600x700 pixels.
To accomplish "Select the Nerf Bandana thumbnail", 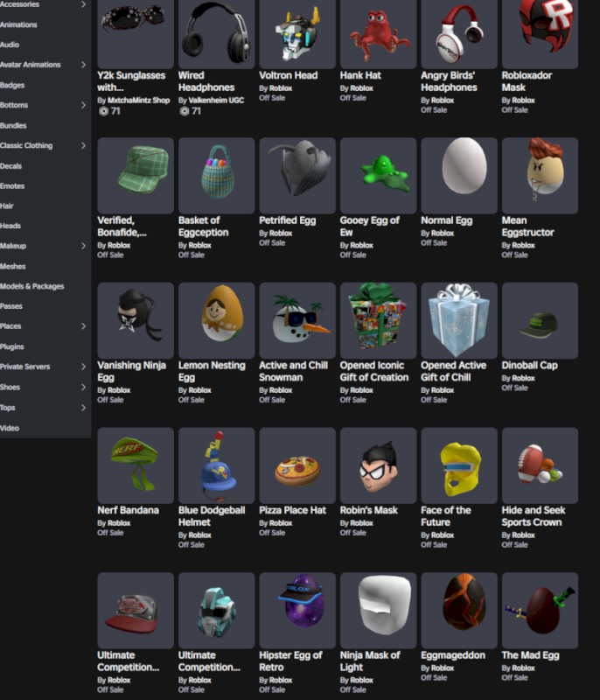I will pyautogui.click(x=136, y=465).
